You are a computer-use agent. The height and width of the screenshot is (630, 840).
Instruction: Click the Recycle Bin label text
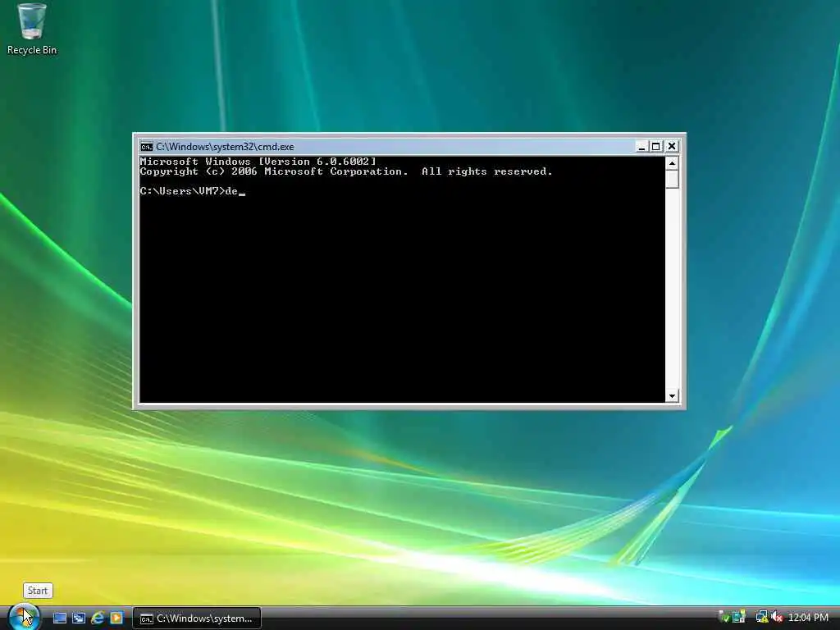tap(32, 50)
